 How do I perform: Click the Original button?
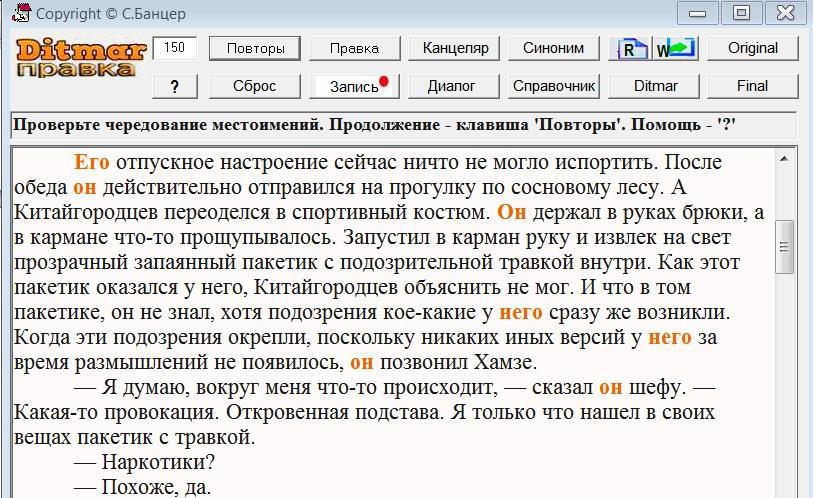753,48
